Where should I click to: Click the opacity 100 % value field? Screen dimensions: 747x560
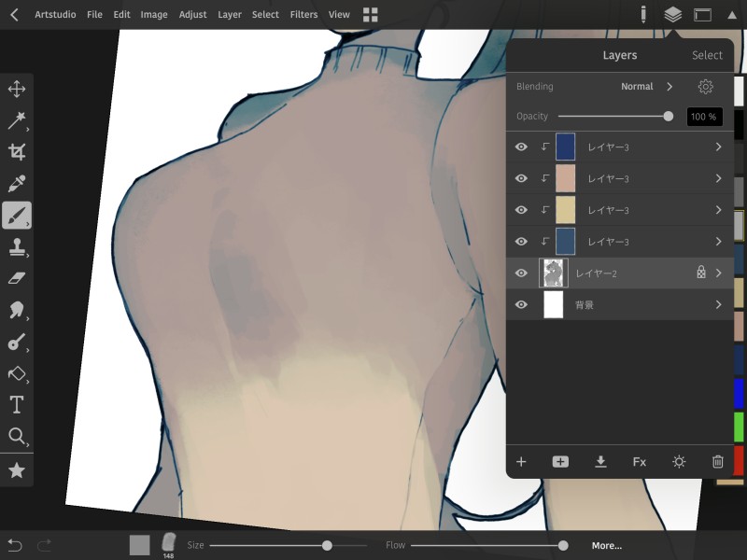(x=704, y=117)
